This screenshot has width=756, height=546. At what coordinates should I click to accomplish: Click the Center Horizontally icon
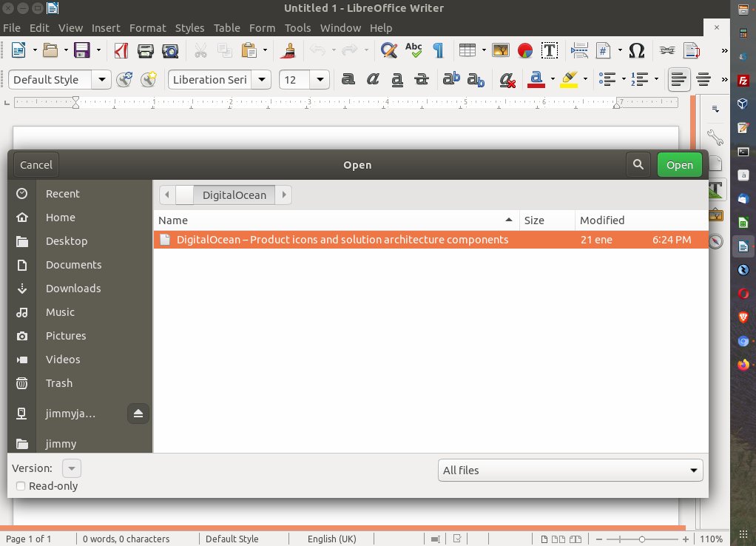pos(703,79)
